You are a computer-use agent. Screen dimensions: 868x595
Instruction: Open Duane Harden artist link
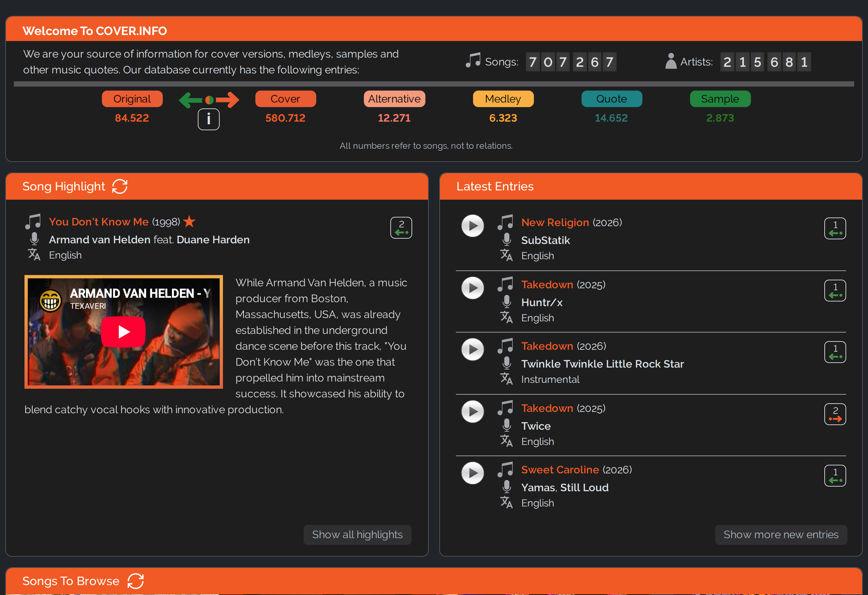point(213,240)
